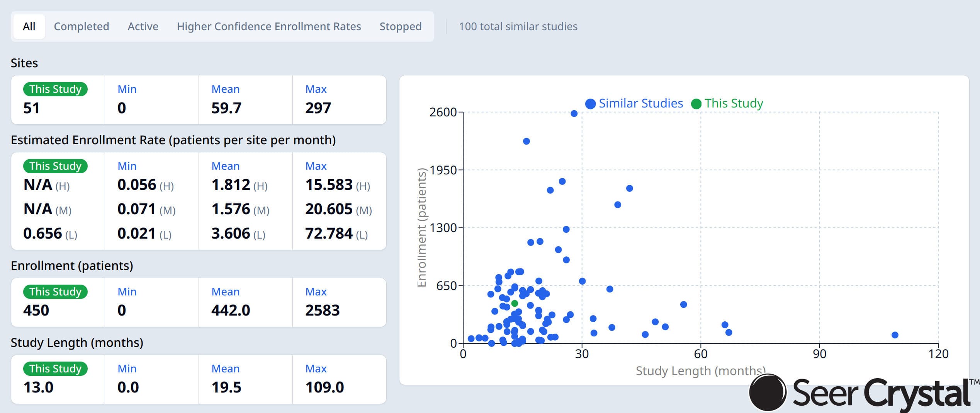980x413 pixels.
Task: Click the This Study badge under Sites
Action: [56, 89]
